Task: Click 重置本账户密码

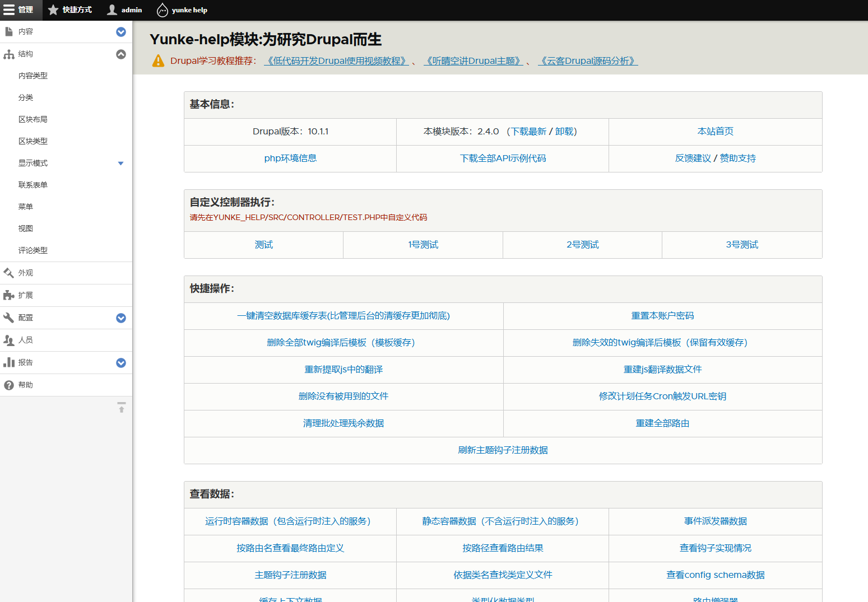Action: tap(662, 316)
